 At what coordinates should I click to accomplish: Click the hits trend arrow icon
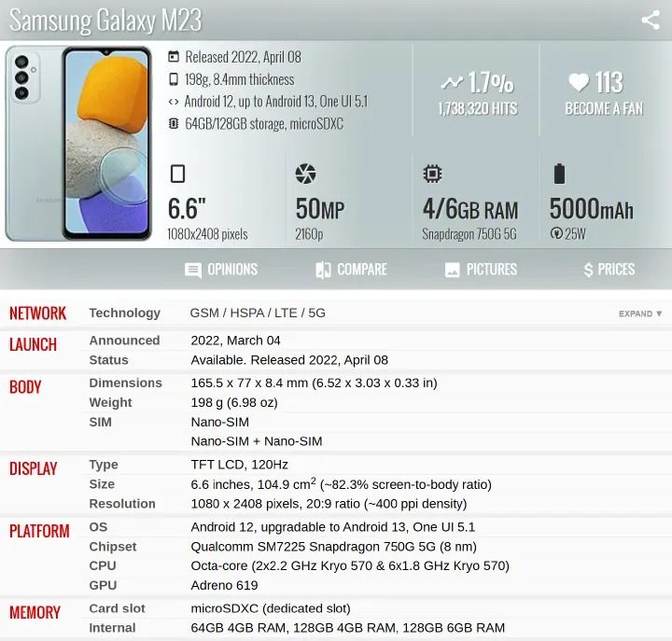tap(452, 82)
